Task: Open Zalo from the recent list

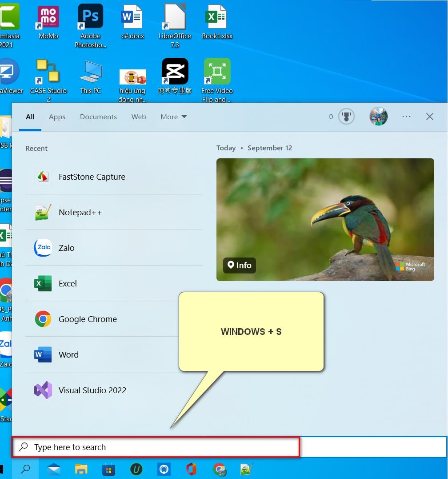Action: pos(113,248)
